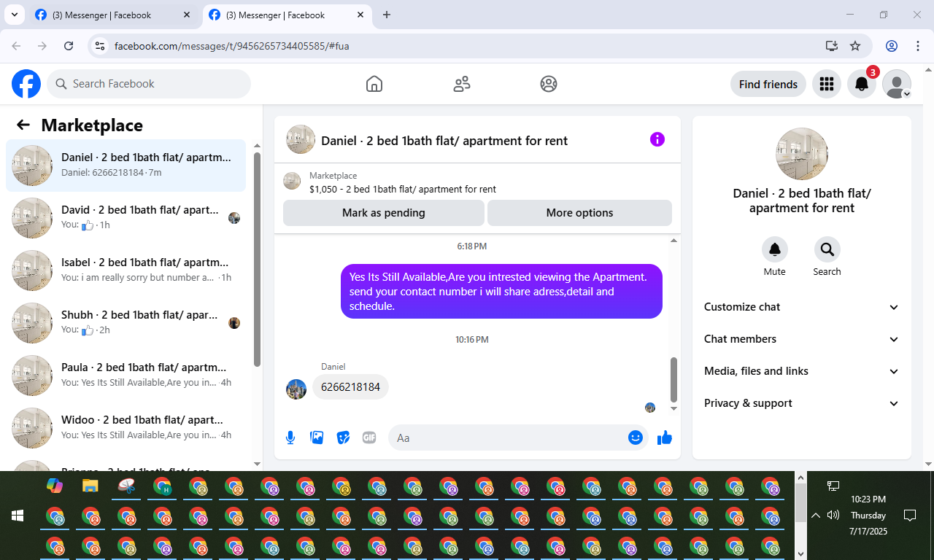Click the browser back arrow
Viewport: 934px width, 560px height.
tap(17, 46)
